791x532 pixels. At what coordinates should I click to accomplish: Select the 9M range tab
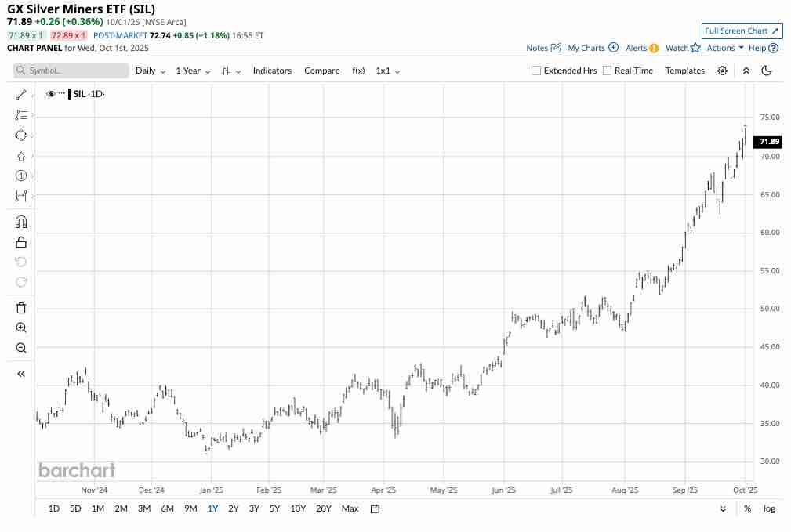coord(190,508)
